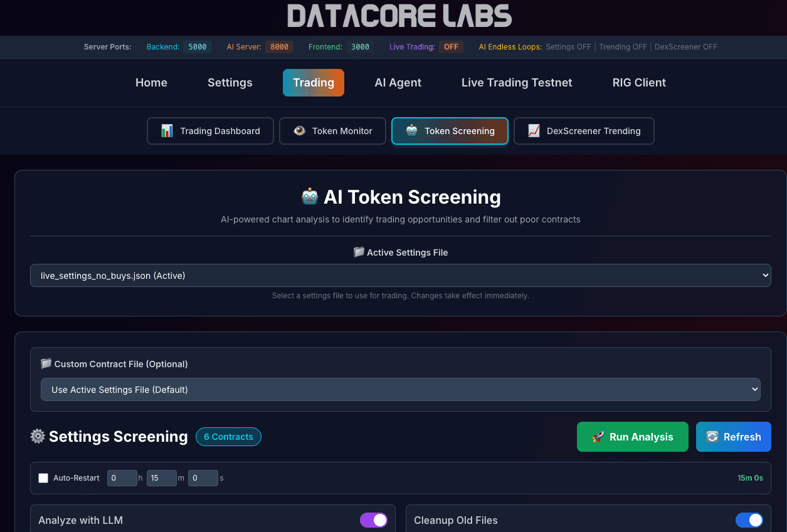
Task: Click the bar chart icon on Trading Dashboard
Action: (167, 131)
